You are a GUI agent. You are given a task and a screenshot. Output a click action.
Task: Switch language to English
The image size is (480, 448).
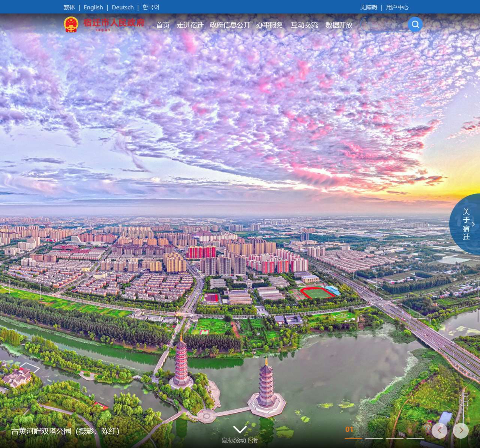pyautogui.click(x=93, y=7)
